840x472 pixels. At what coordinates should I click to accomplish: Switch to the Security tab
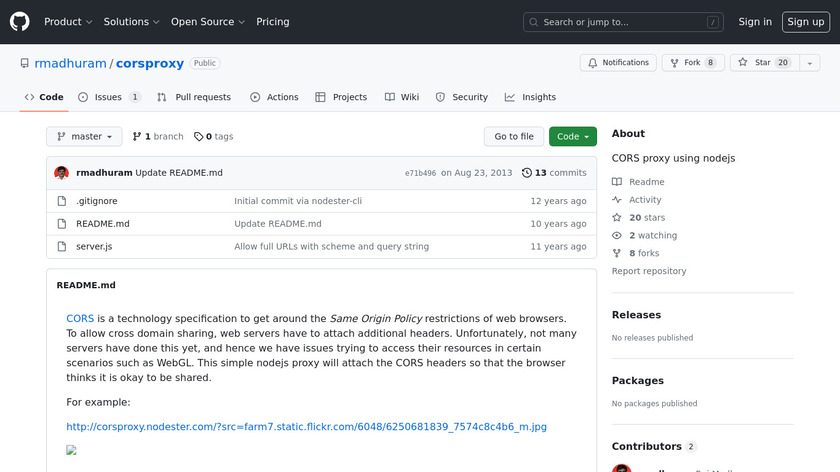(x=461, y=97)
